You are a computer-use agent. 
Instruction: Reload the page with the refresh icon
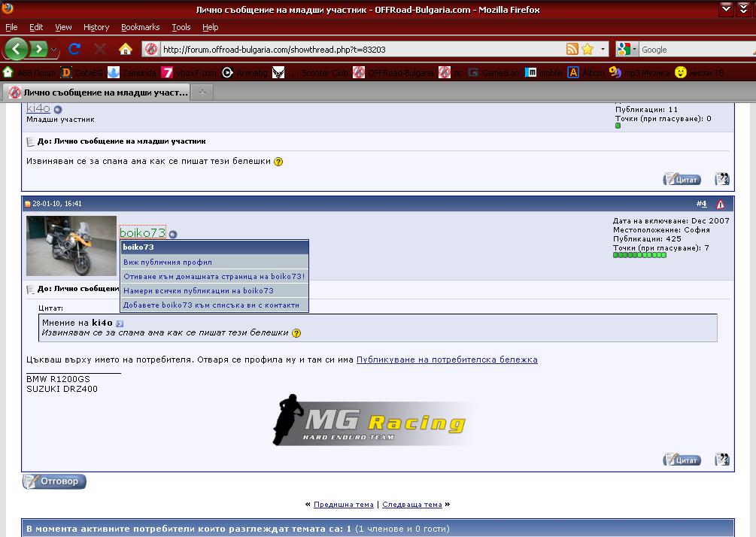click(x=74, y=49)
